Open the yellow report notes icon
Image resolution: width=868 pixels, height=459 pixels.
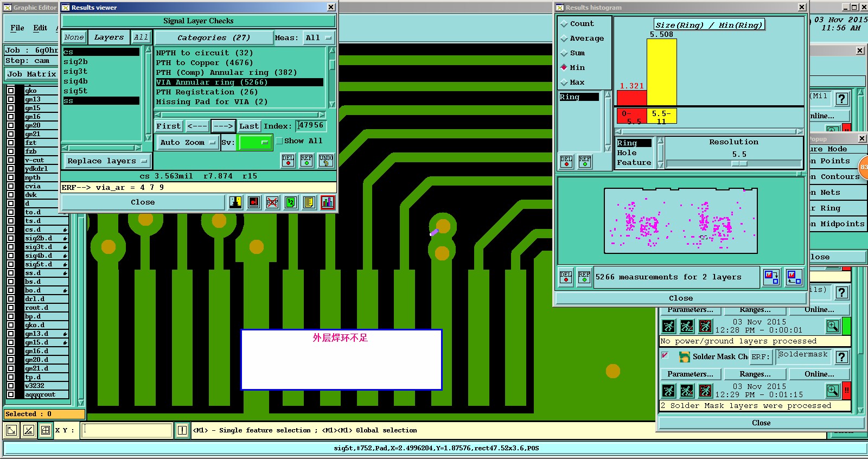[x=309, y=202]
